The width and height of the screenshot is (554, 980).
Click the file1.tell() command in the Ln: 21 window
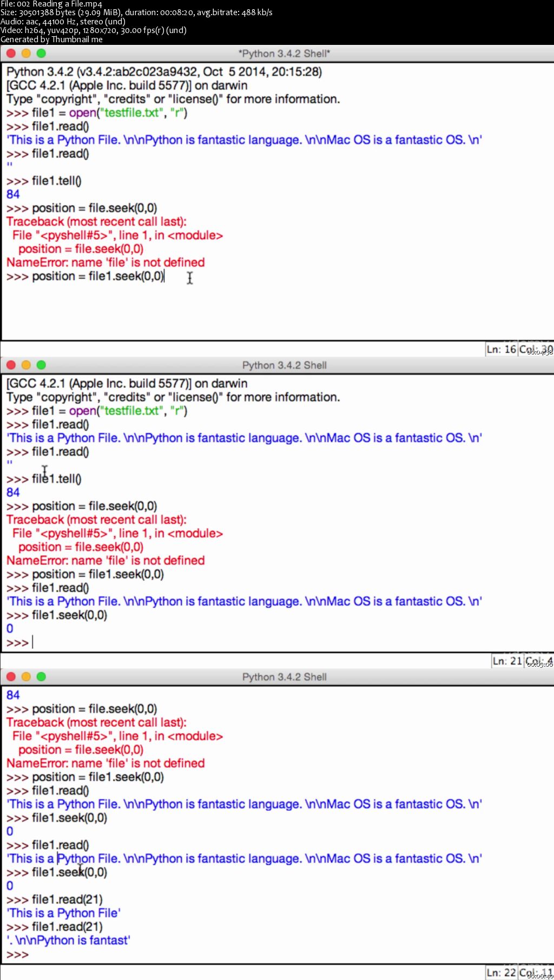click(x=57, y=479)
